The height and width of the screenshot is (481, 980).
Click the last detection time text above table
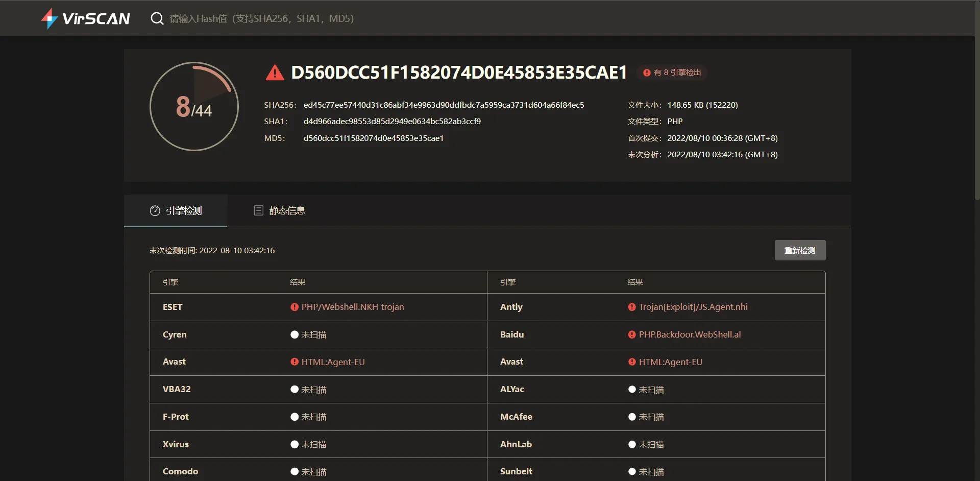[x=212, y=250]
